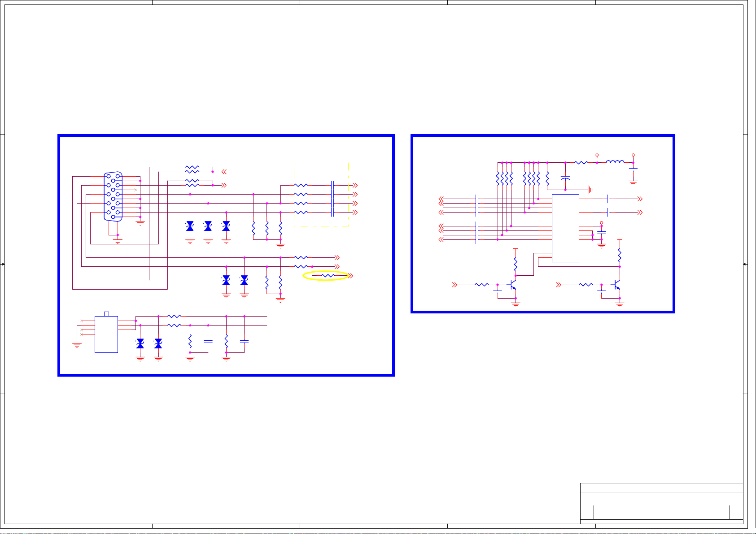Screen dimensions: 756x534
Task: Select the 15-pin VGA D-sub connector symbol
Action: pos(113,196)
